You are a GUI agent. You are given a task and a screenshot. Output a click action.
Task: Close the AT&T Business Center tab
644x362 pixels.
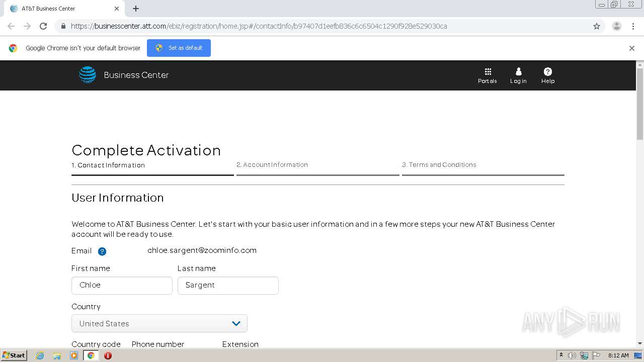click(x=117, y=9)
